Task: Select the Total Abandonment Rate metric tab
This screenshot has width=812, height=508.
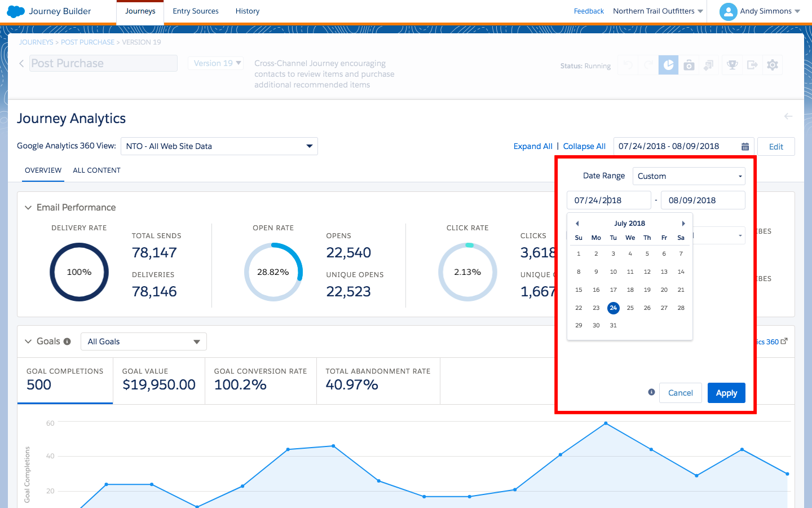Action: coord(378,381)
